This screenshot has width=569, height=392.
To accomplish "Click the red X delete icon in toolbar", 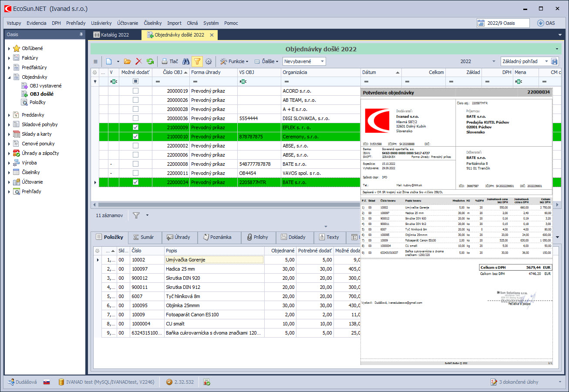I will point(139,62).
